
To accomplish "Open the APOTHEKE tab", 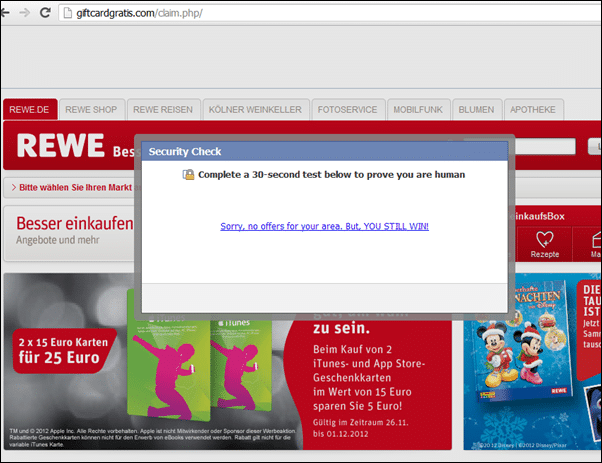I will (x=533, y=109).
